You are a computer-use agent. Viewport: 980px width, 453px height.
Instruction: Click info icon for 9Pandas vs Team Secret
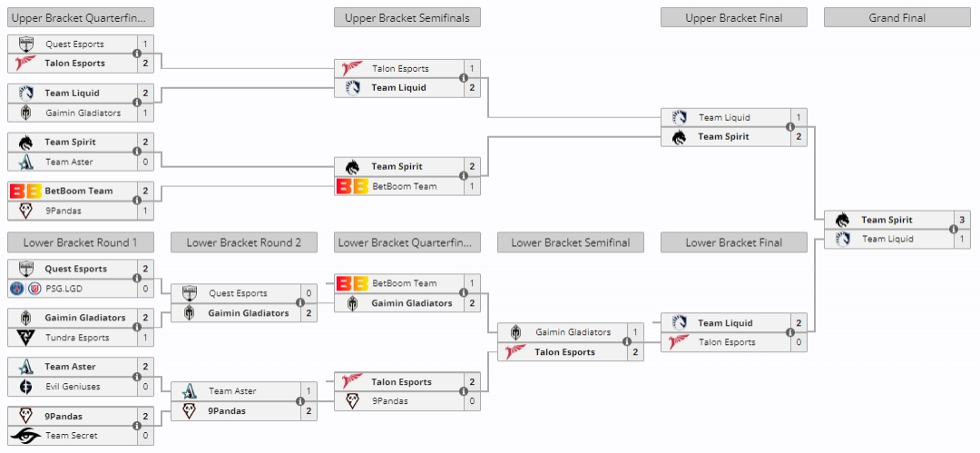[136, 426]
